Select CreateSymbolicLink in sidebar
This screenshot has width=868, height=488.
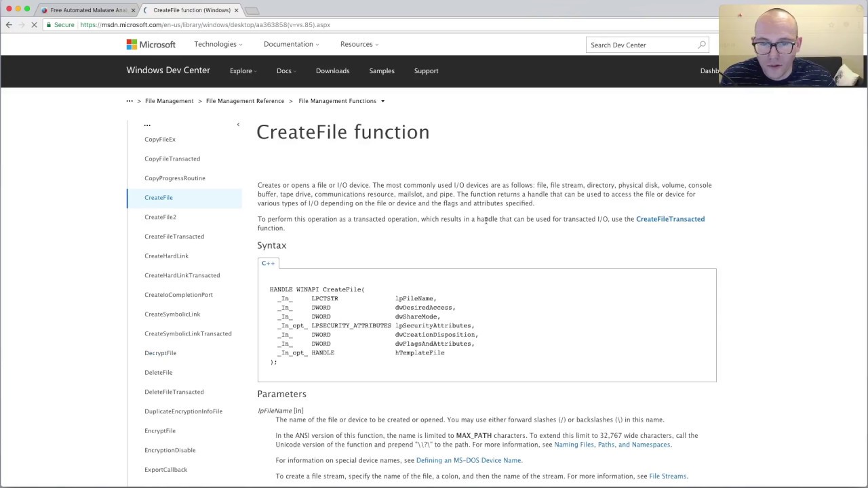tap(172, 314)
